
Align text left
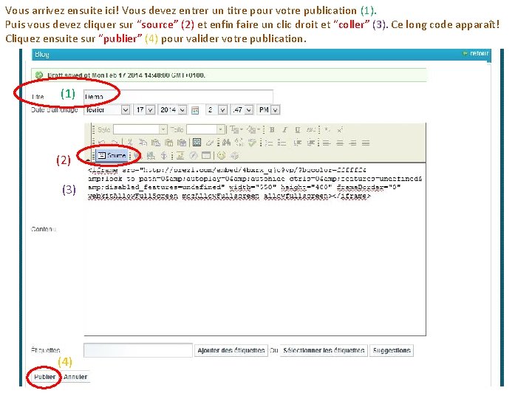pyautogui.click(x=326, y=143)
